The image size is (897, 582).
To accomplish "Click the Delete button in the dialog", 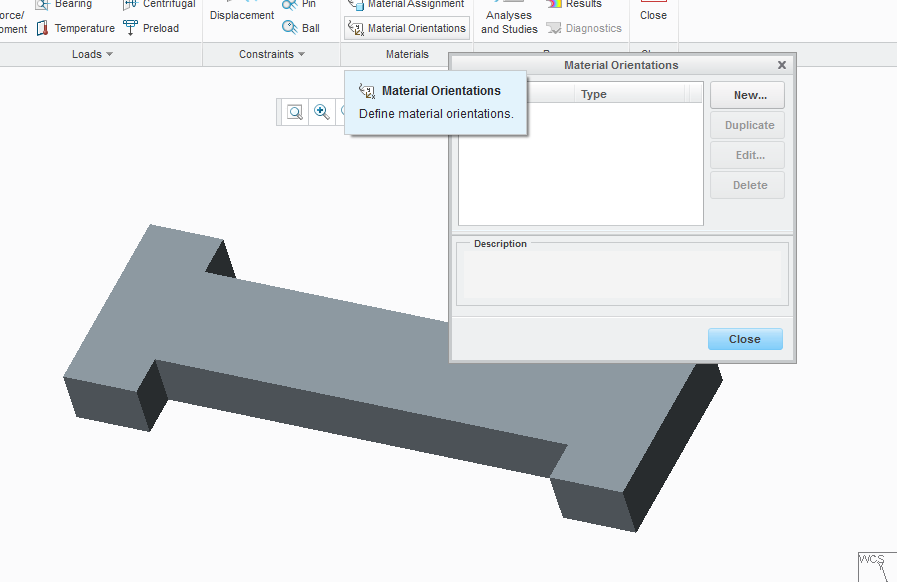I will (x=747, y=185).
